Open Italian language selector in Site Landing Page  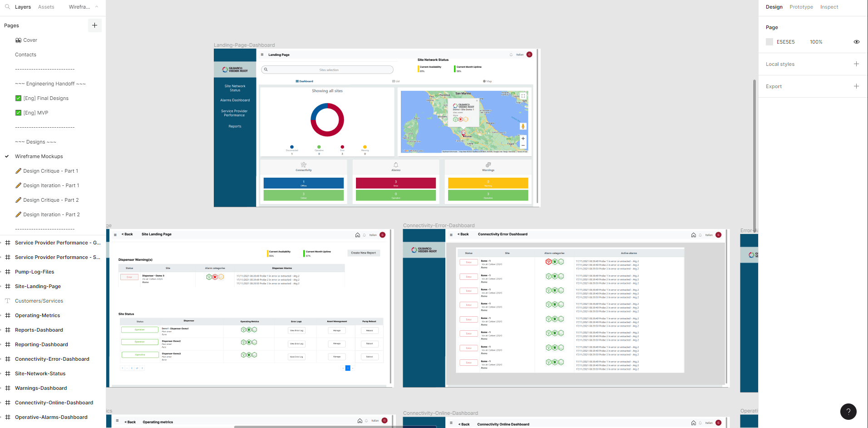(373, 235)
